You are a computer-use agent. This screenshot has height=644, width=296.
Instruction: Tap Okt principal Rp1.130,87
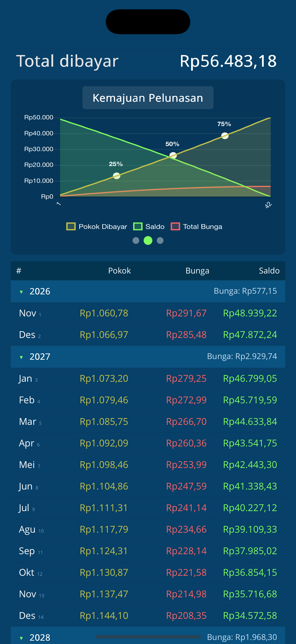click(104, 573)
